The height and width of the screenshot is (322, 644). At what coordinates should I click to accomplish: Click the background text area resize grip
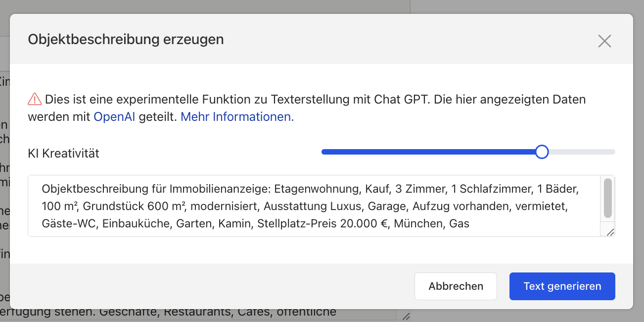point(406,316)
